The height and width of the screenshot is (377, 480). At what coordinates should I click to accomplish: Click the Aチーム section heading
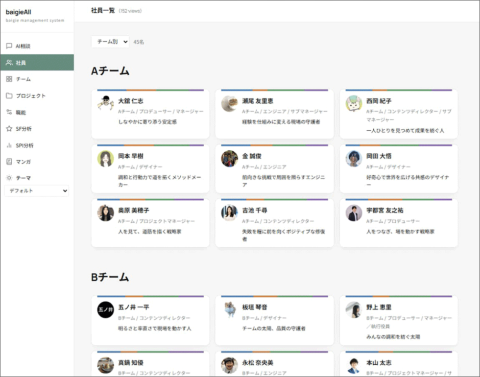110,71
